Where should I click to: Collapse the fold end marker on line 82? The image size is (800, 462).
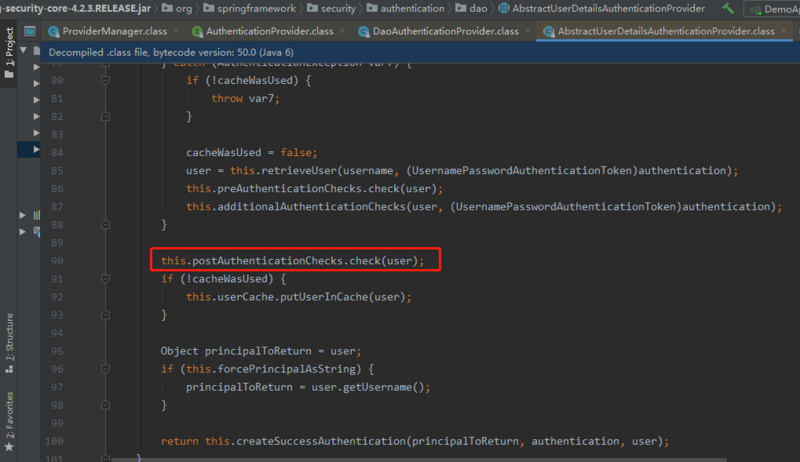tap(105, 116)
